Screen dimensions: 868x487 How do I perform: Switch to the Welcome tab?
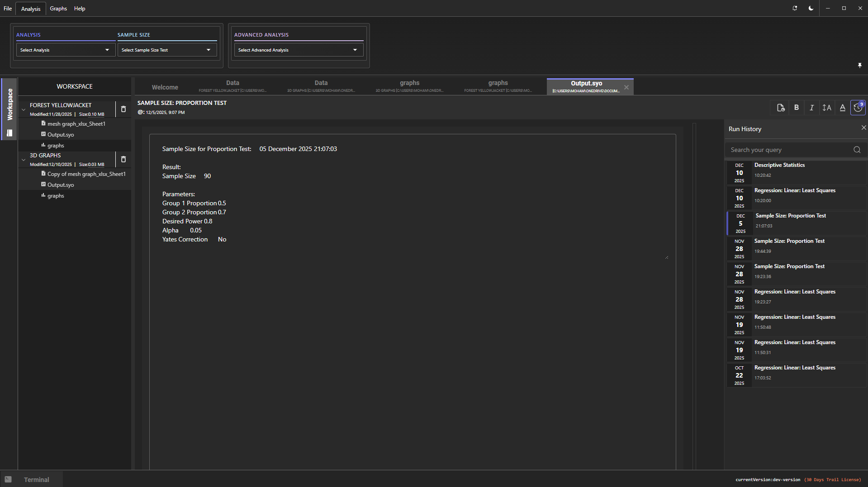[x=165, y=87]
